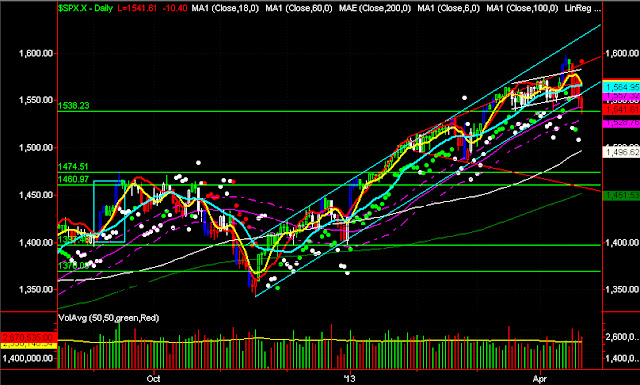The width and height of the screenshot is (640, 385).
Task: Click the green 1460.97 horizontal level label
Action: click(74, 179)
